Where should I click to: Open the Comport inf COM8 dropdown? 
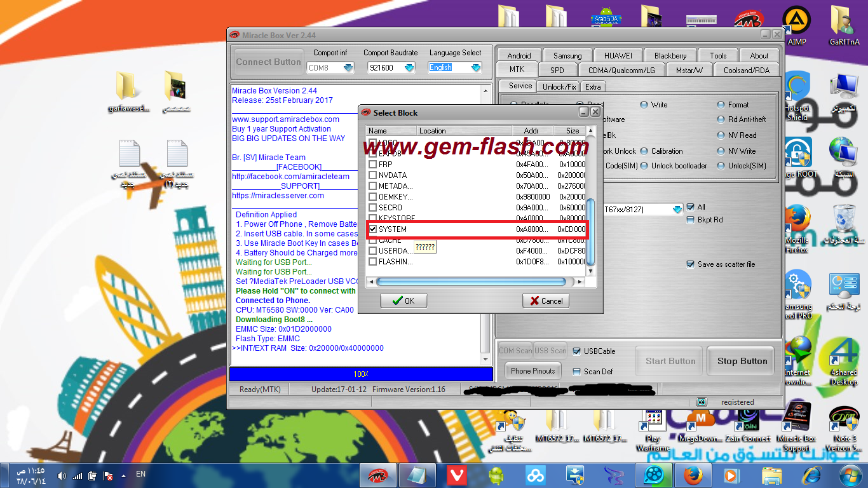[x=348, y=67]
